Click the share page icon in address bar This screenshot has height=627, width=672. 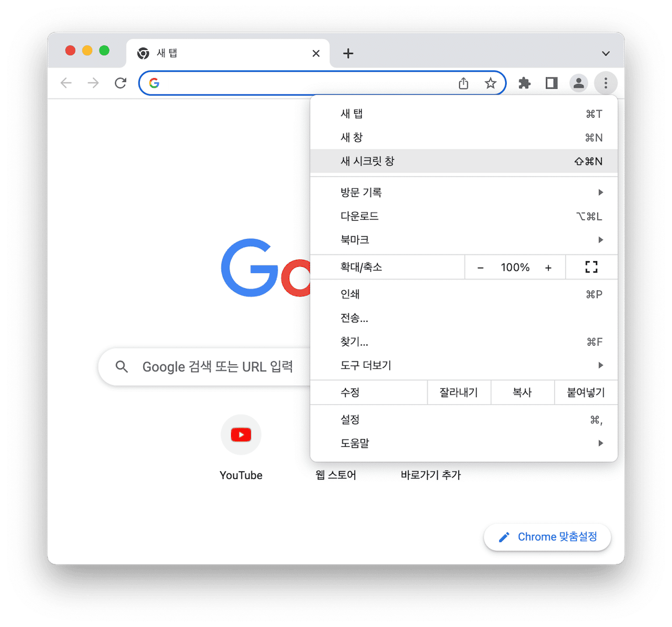[463, 83]
